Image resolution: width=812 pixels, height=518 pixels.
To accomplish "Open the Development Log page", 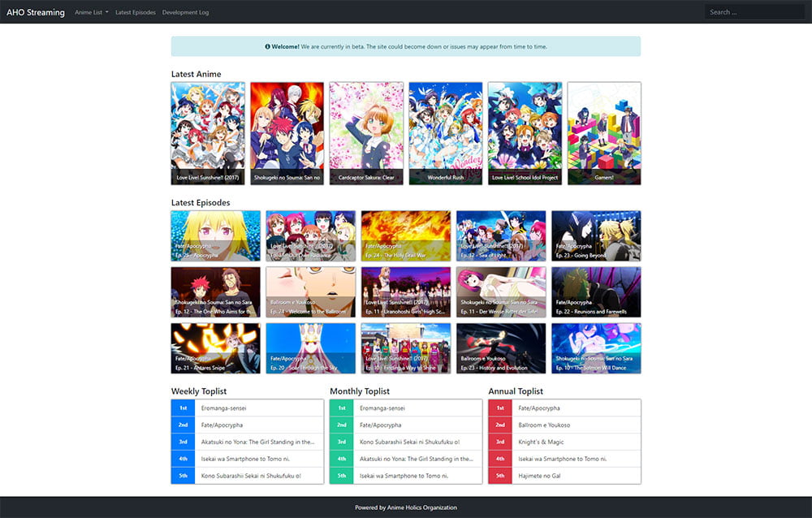I will coord(184,12).
